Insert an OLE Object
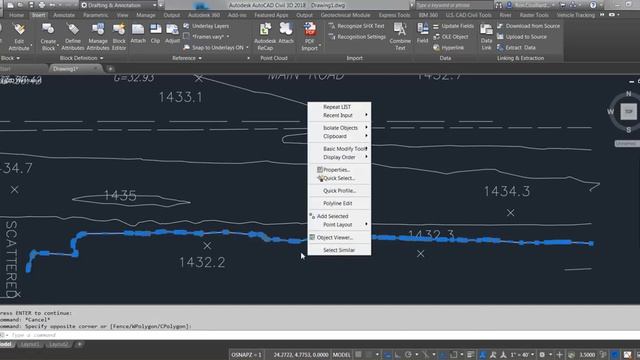This screenshot has height=360, width=640. [451, 37]
